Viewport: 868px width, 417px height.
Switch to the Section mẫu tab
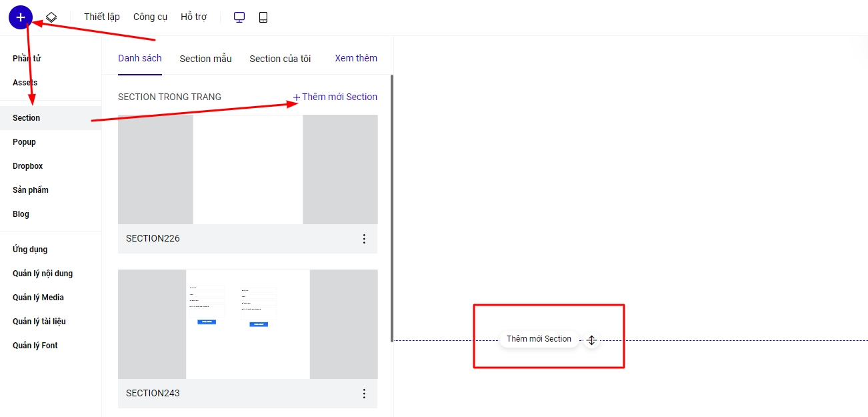click(205, 59)
